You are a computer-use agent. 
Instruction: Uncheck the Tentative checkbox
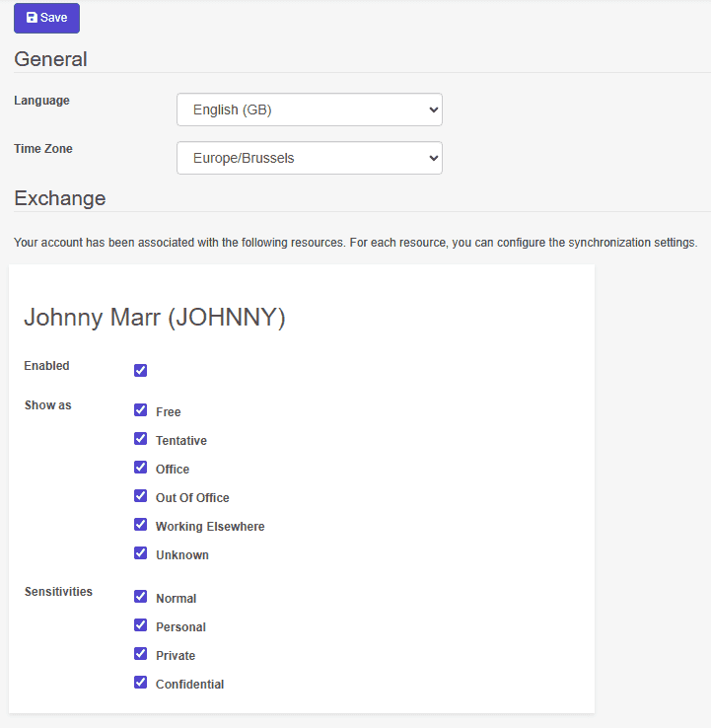point(140,439)
